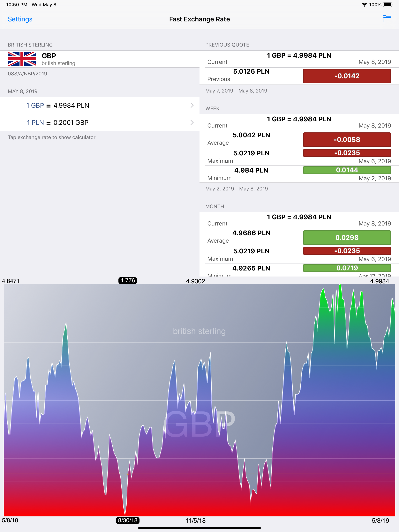Tap the 11/5/18 date label on chart axis

[195, 521]
